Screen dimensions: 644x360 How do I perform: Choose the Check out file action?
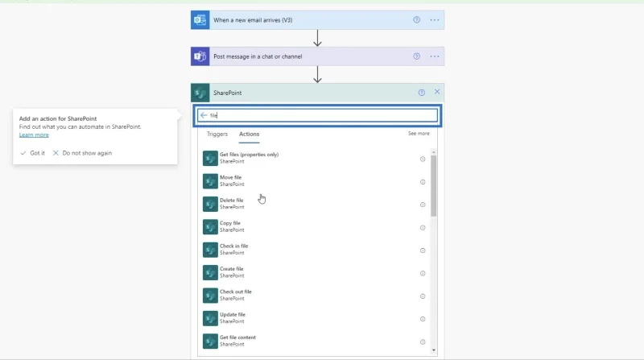tap(314, 296)
